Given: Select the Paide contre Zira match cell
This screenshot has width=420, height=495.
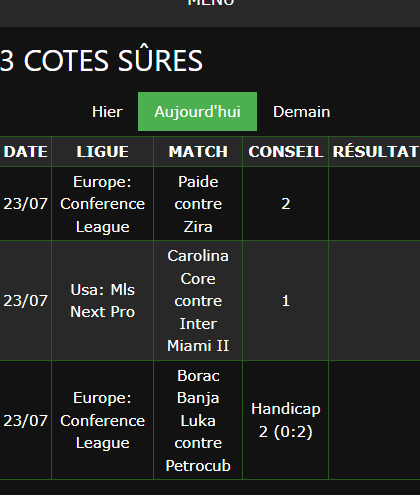Looking at the screenshot, I should pyautogui.click(x=198, y=204).
